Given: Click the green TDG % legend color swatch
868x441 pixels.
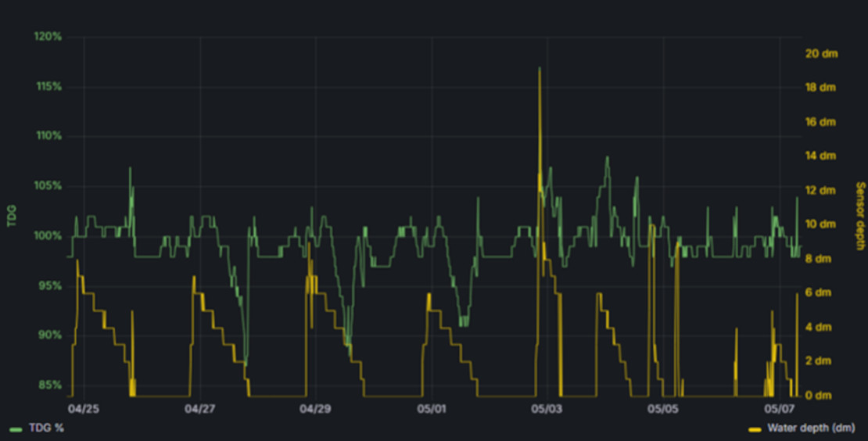Looking at the screenshot, I should [x=16, y=429].
